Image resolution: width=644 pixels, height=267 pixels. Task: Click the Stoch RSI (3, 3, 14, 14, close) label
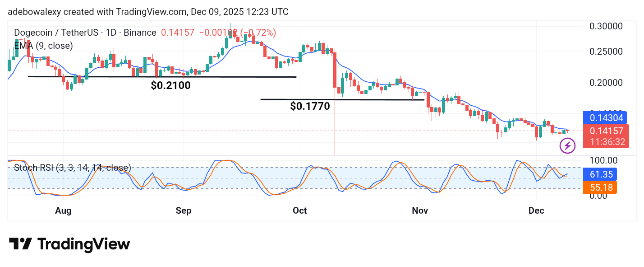pos(73,168)
